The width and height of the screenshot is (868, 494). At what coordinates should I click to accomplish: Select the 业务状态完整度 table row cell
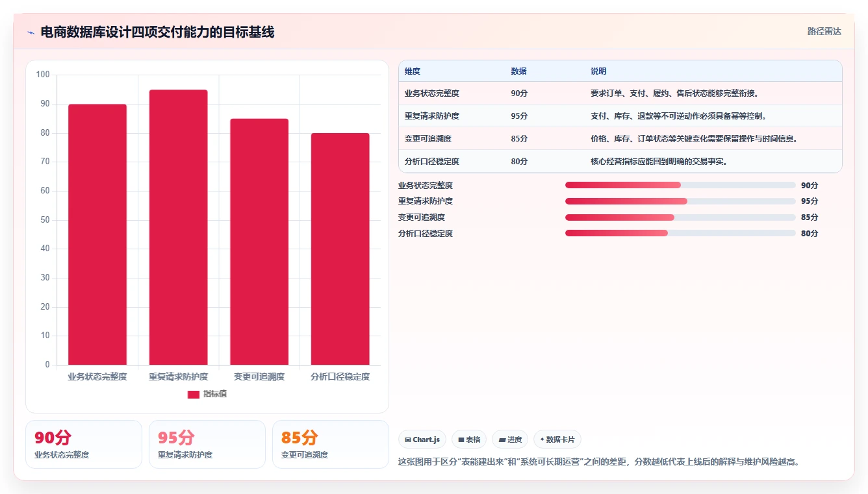[x=432, y=93]
